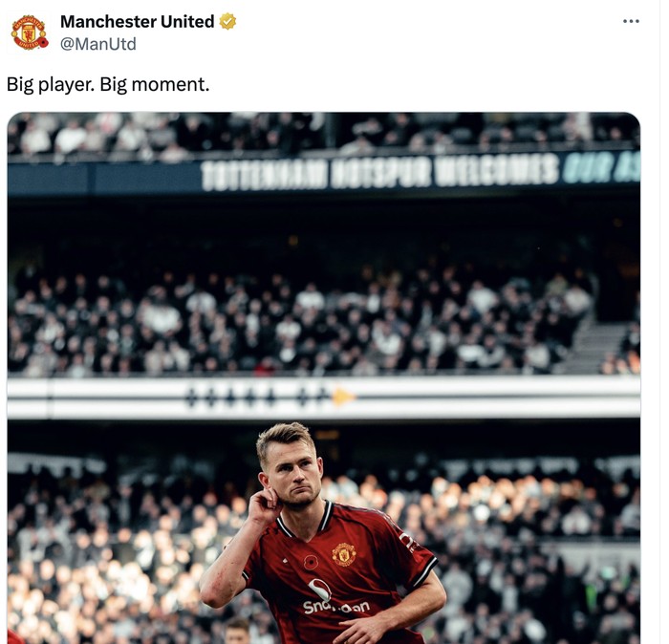
Task: Click the red poppy on the avatar
Action: tap(43, 43)
